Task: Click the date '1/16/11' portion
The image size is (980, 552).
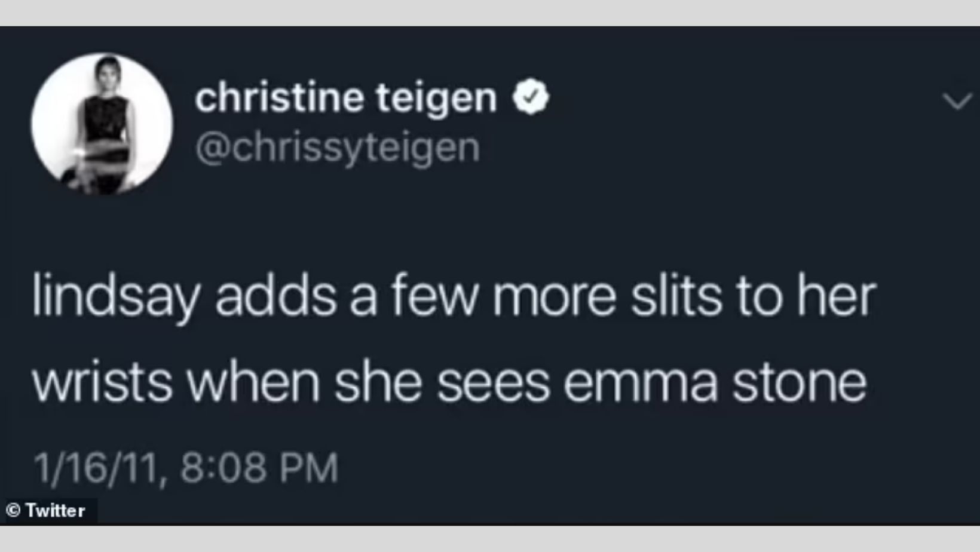Action: (98, 468)
